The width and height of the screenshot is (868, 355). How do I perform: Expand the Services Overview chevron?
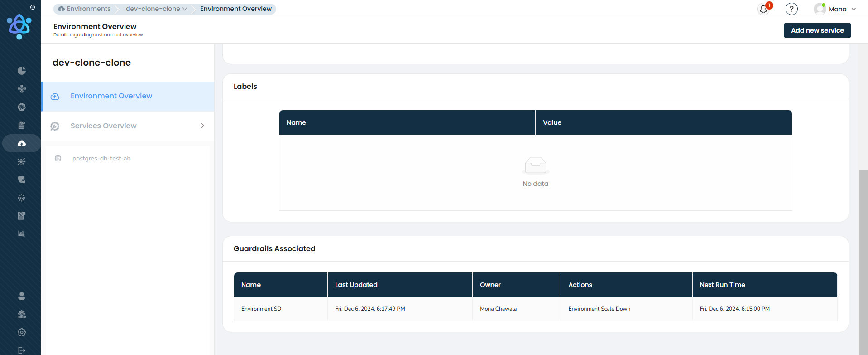click(x=202, y=126)
